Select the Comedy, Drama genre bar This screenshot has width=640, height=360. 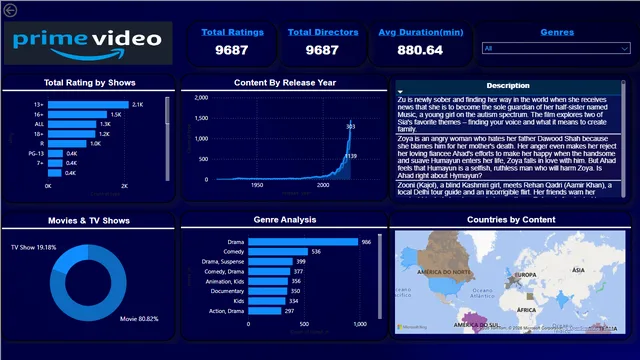[269, 271]
